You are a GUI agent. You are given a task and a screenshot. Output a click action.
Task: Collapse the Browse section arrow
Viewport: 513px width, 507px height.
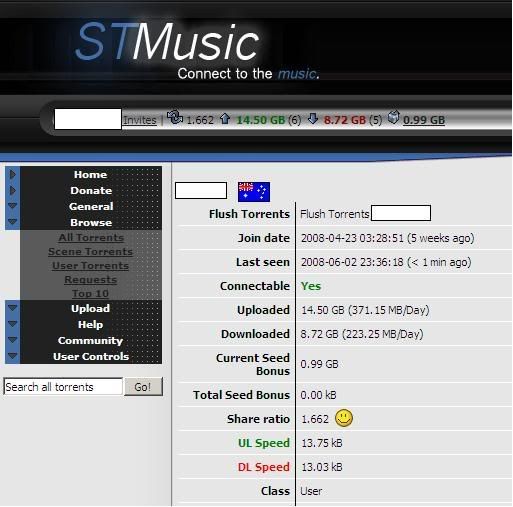coord(13,221)
